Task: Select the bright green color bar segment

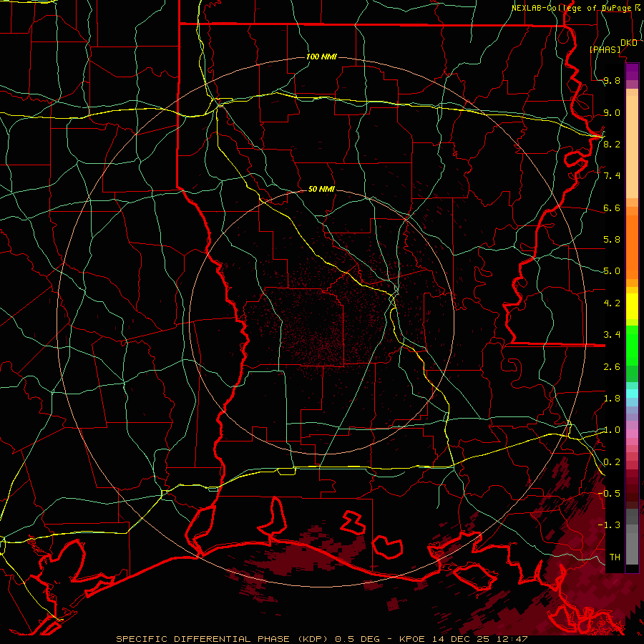Action: click(x=632, y=345)
